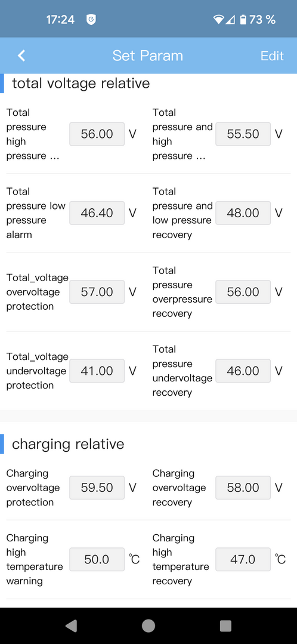Select Charging overvoltage protection 59.50 field
Image resolution: width=297 pixels, height=644 pixels.
point(97,488)
